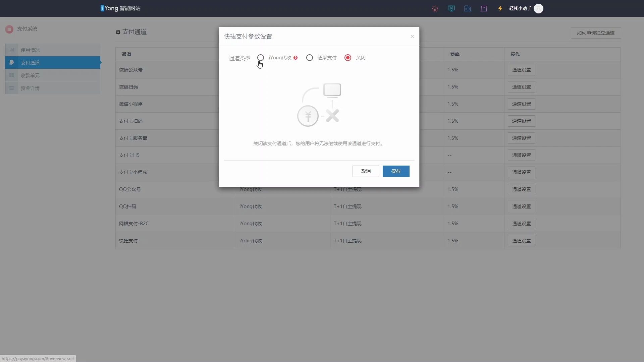
Task: Click 取消 to dismiss the dialog
Action: click(x=366, y=171)
